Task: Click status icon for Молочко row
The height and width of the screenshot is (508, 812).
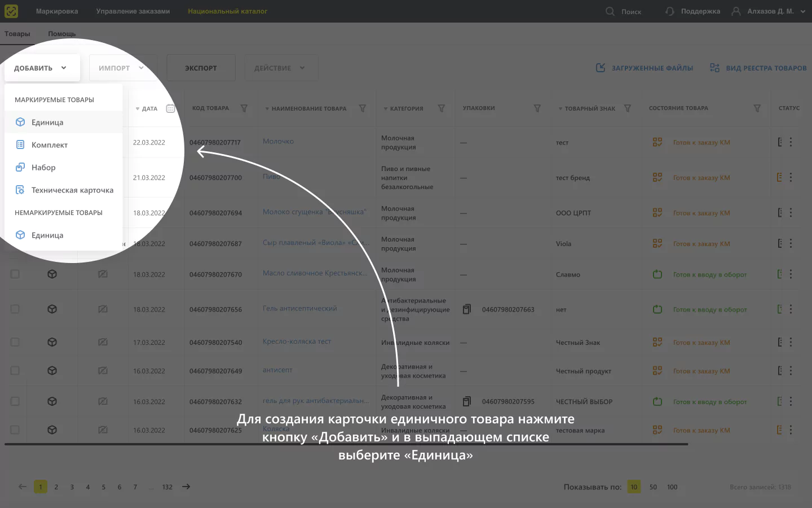Action: pos(657,142)
